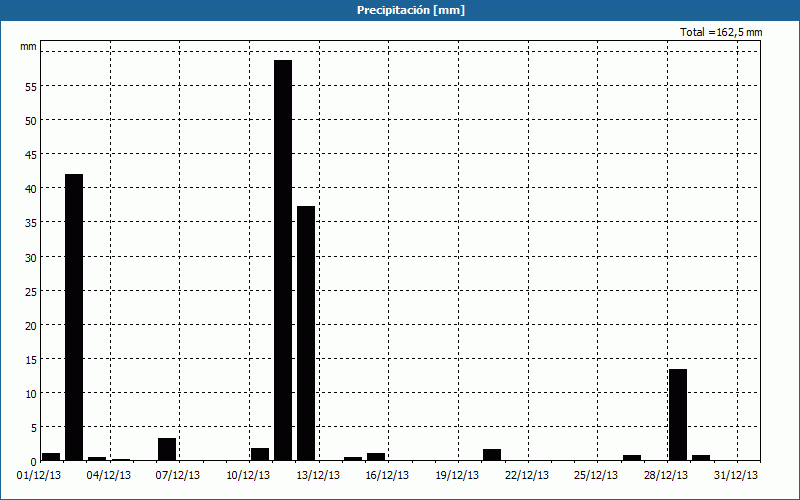Click the x-axis label 13/12/13
Image resolution: width=800 pixels, height=500 pixels.
[x=318, y=476]
